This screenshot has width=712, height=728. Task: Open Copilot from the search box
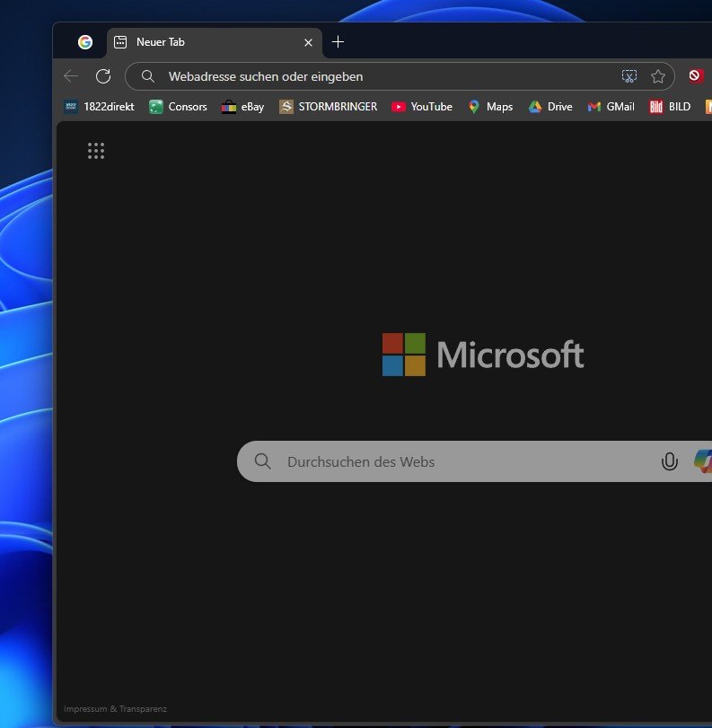point(703,461)
